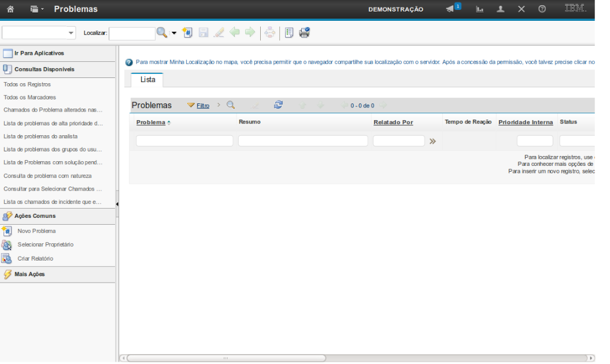The image size is (610, 364).
Task: Click the Filtro link
Action: click(202, 106)
